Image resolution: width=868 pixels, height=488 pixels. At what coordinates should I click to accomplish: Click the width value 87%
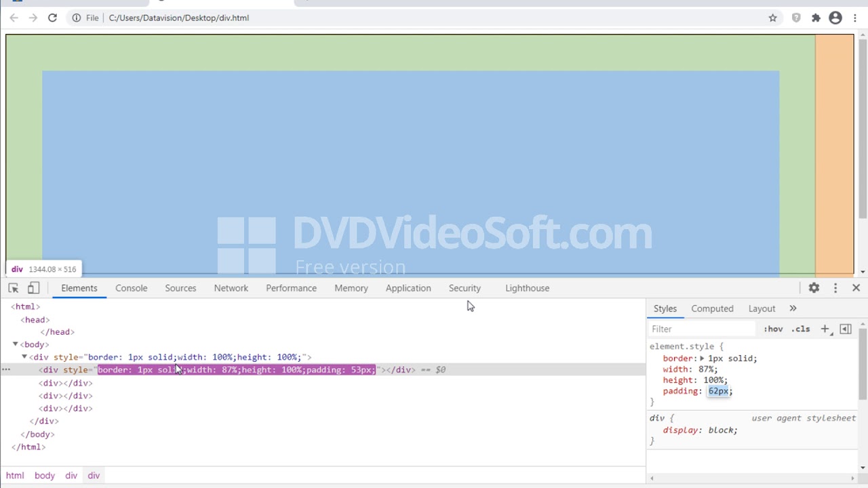[707, 369]
